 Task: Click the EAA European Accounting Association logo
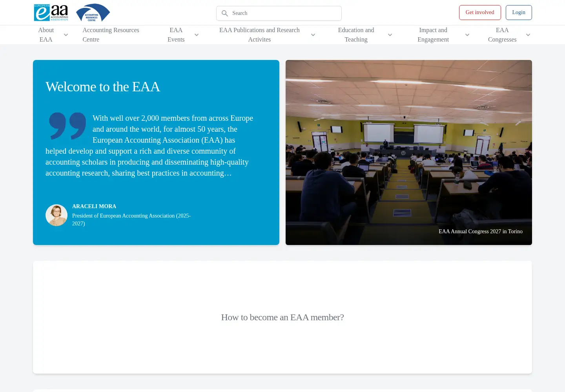click(x=51, y=13)
